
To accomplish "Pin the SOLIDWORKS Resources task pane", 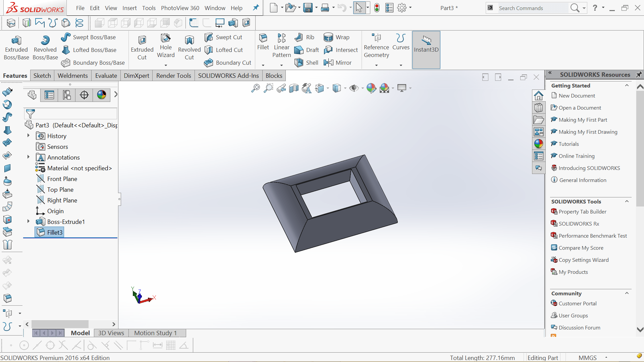I will click(639, 74).
